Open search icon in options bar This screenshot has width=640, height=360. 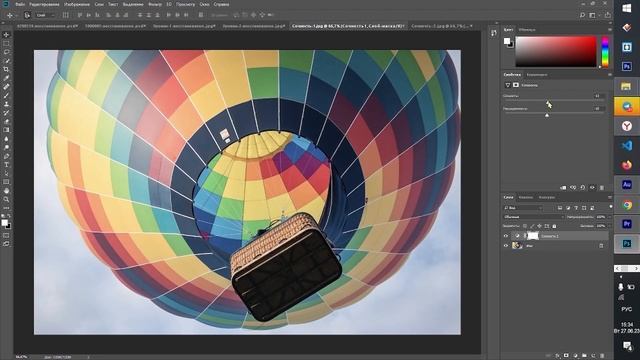coord(582,15)
